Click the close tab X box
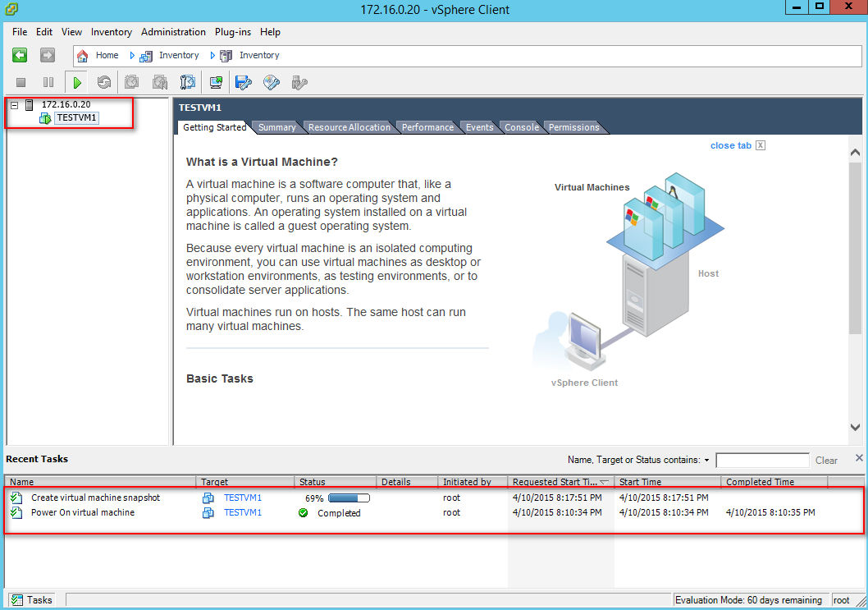The height and width of the screenshot is (610, 868). click(761, 145)
